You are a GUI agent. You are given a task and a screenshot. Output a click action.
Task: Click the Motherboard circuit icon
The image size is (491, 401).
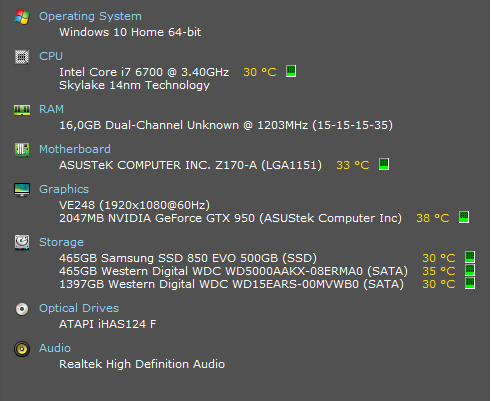[x=22, y=150]
